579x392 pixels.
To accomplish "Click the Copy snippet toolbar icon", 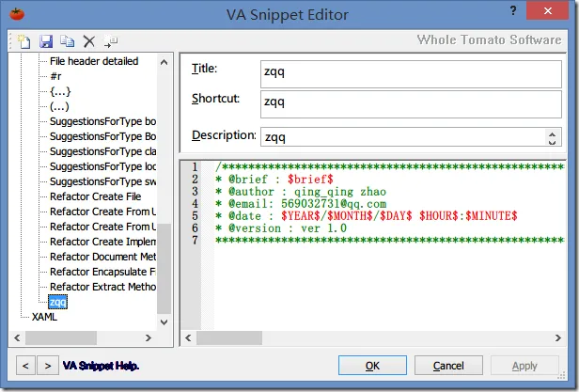I will (67, 40).
